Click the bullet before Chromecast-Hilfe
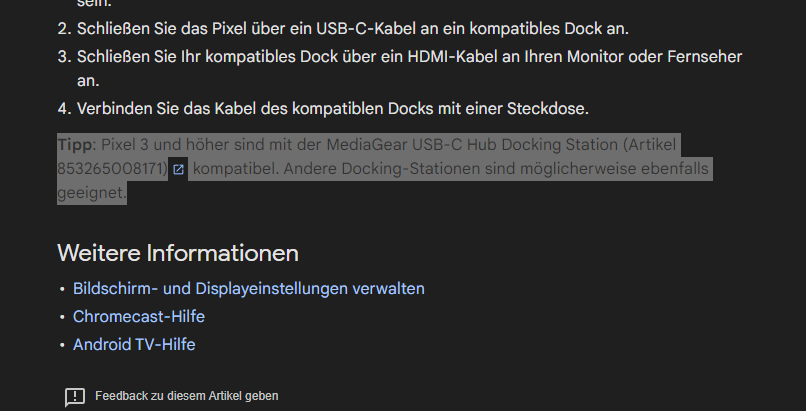 coord(62,318)
